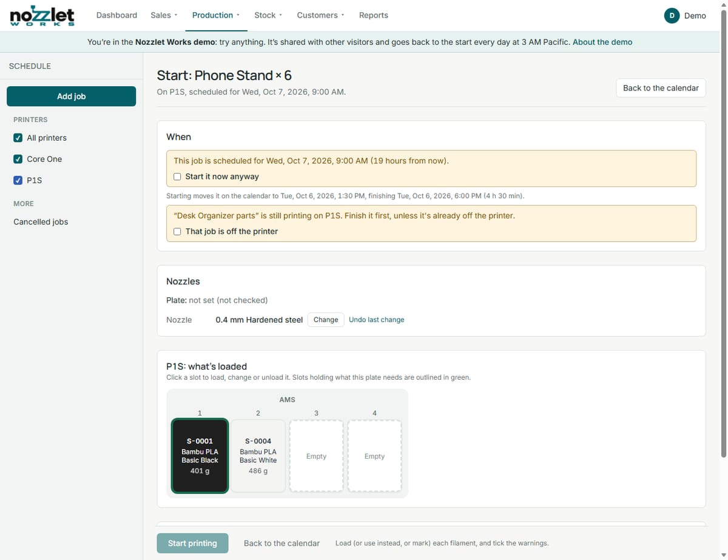This screenshot has width=728, height=560.
Task: Open the Demo user avatar icon
Action: (x=672, y=16)
